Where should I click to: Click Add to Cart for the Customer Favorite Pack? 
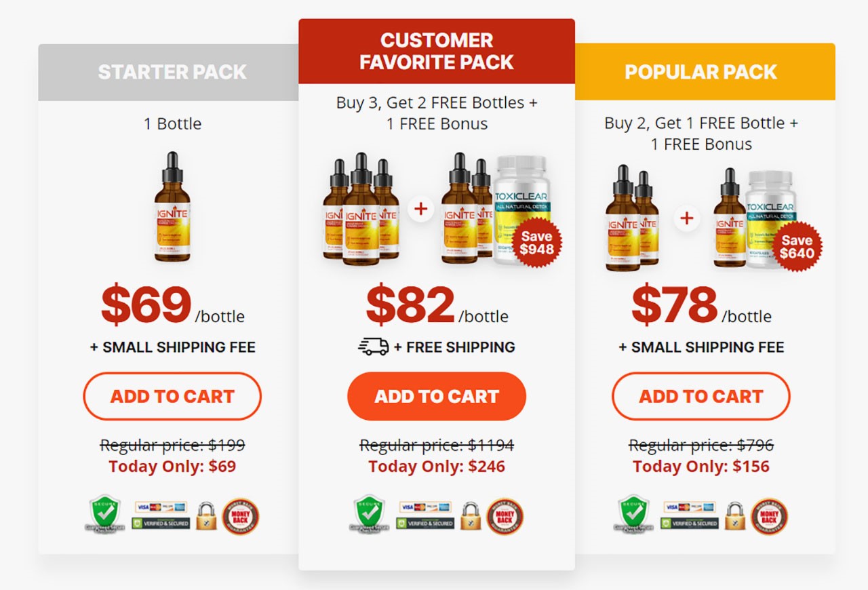pyautogui.click(x=437, y=396)
